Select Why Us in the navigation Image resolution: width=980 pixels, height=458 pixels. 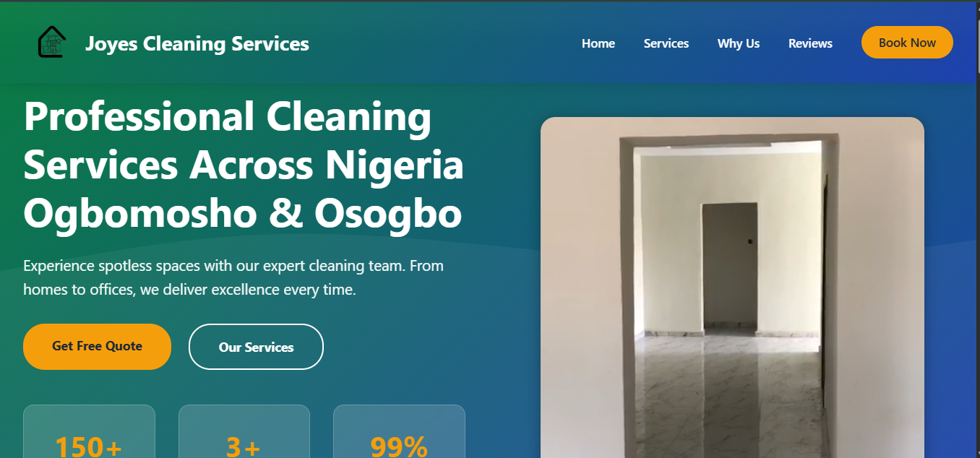click(x=739, y=43)
